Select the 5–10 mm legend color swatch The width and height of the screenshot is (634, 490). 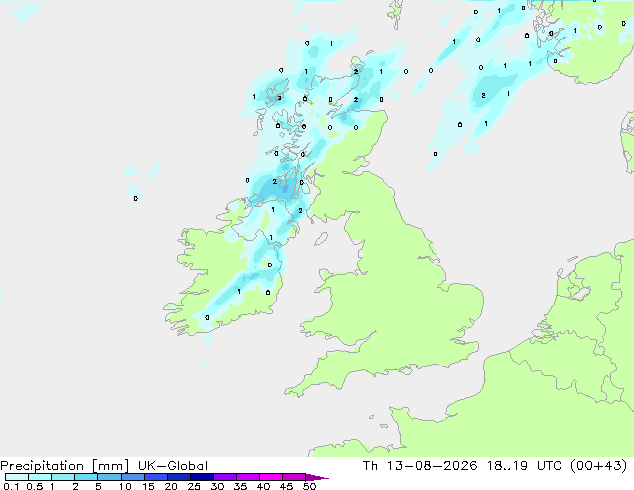click(x=109, y=477)
